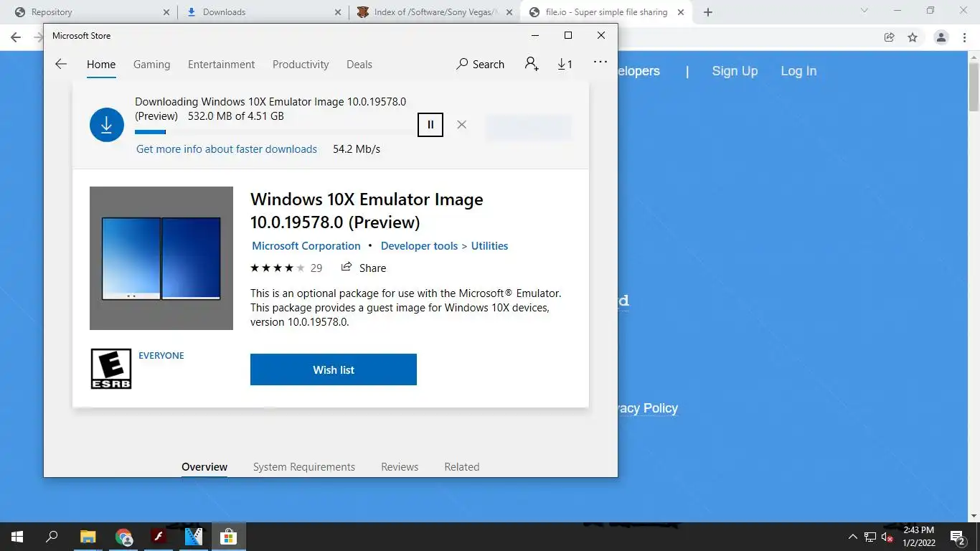Viewport: 980px width, 551px height.
Task: Share the Windows 10X Emulator Image
Action: click(x=364, y=268)
